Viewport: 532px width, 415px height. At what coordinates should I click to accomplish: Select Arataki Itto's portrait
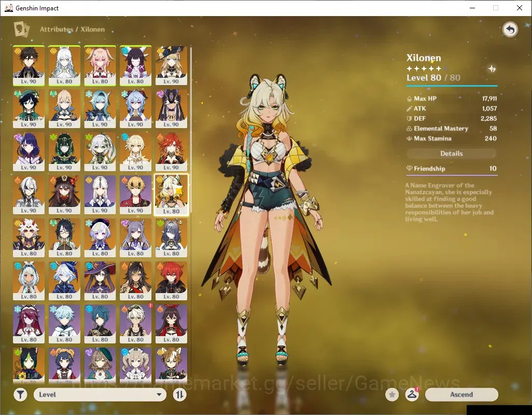29,238
